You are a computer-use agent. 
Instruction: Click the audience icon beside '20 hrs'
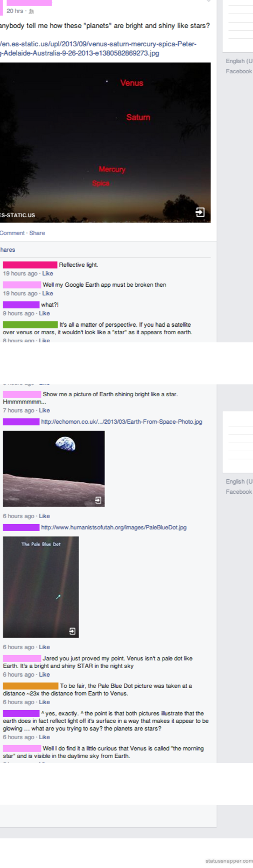31,11
